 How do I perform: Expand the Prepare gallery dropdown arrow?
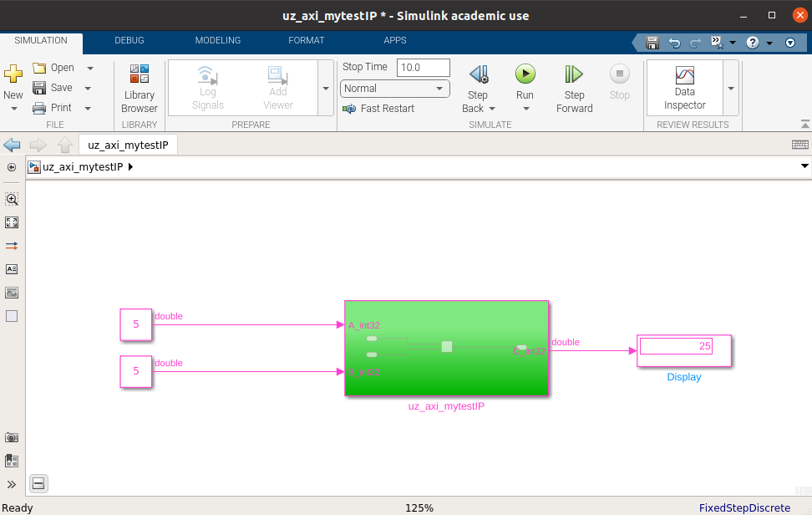pos(326,88)
